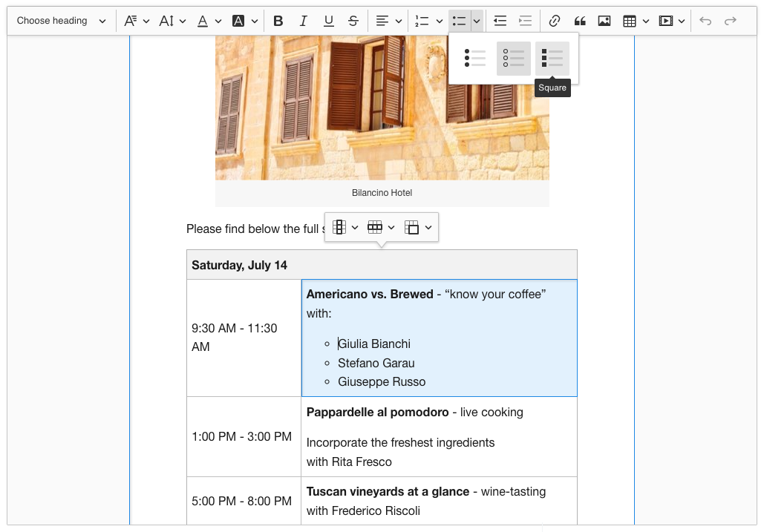Toggle italic text style
The height and width of the screenshot is (532, 764).
point(304,21)
